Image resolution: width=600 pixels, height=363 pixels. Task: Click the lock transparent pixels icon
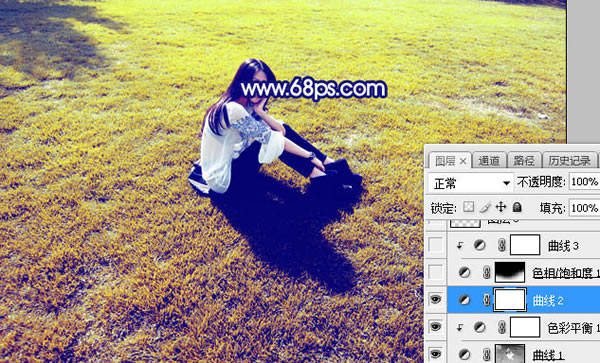[468, 207]
